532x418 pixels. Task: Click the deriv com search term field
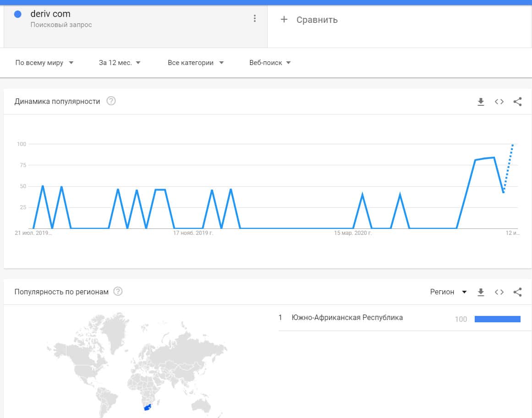click(x=50, y=14)
